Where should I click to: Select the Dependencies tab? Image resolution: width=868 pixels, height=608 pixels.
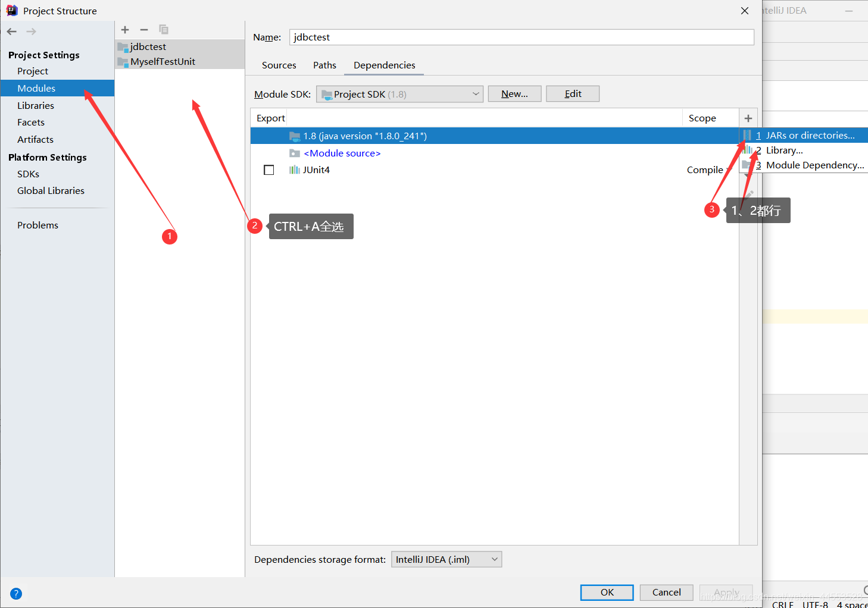(x=385, y=65)
